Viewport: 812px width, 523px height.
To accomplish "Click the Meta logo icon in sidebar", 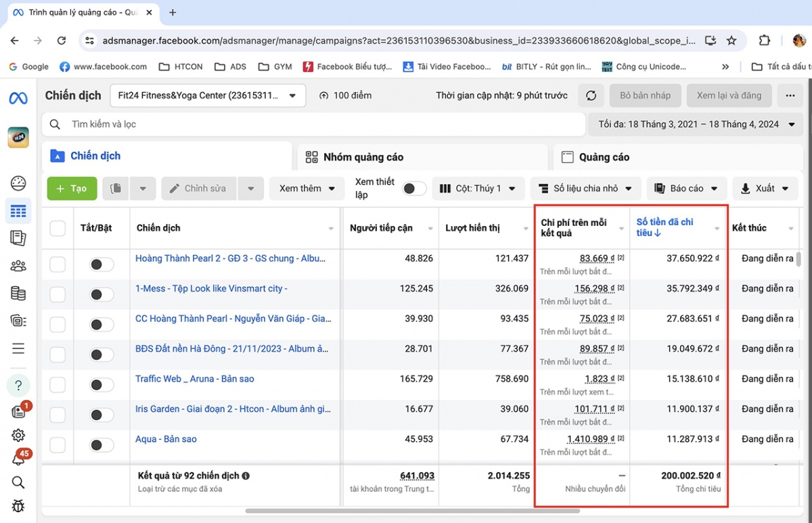I will [x=18, y=97].
